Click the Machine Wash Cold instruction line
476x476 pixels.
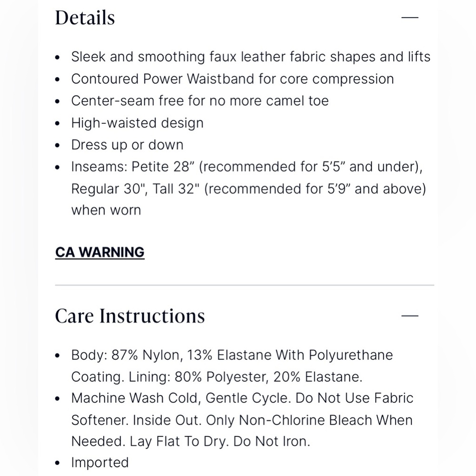(x=242, y=398)
